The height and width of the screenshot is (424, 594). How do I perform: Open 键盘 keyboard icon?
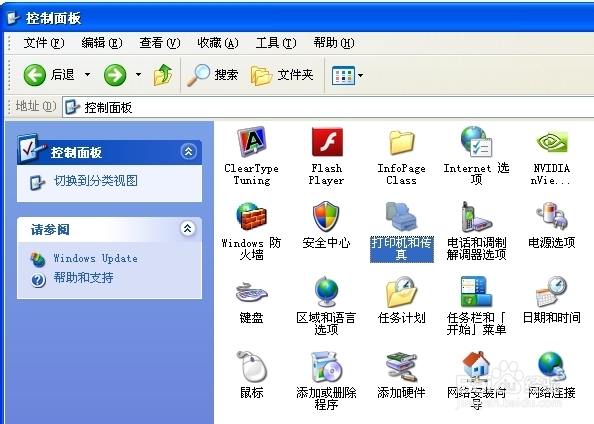pyautogui.click(x=252, y=292)
